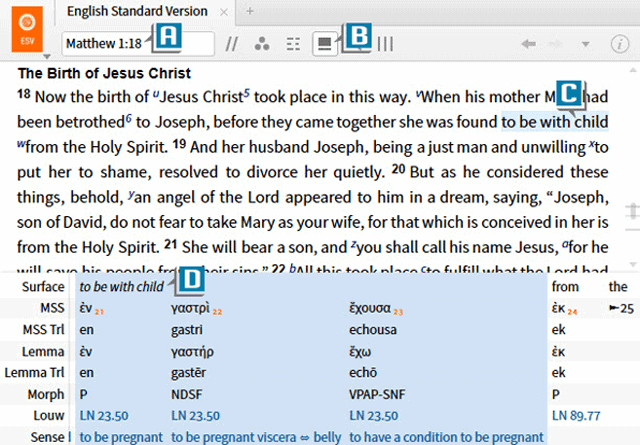Open the panel menu arrow below ESV icon

pyautogui.click(x=47, y=56)
